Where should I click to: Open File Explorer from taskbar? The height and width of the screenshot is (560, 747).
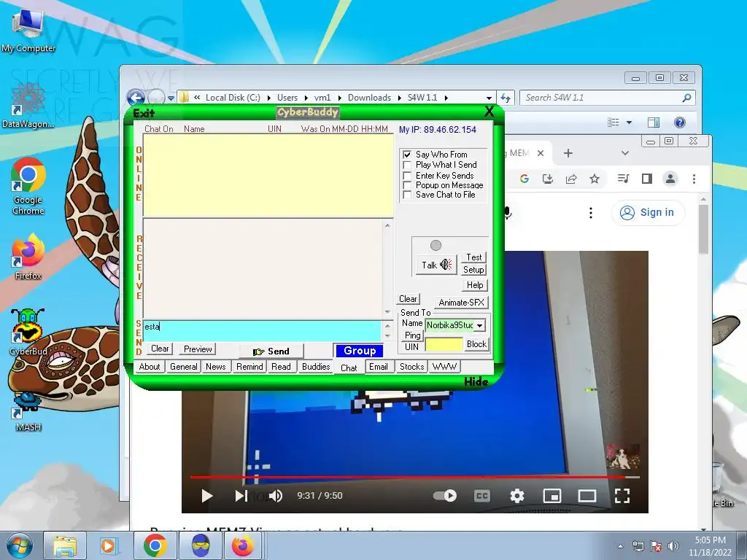[65, 545]
